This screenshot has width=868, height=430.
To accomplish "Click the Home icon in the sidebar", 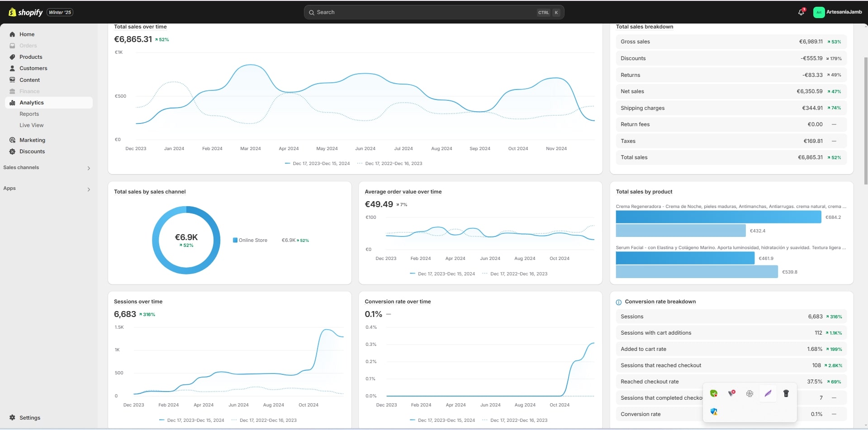I will (12, 34).
